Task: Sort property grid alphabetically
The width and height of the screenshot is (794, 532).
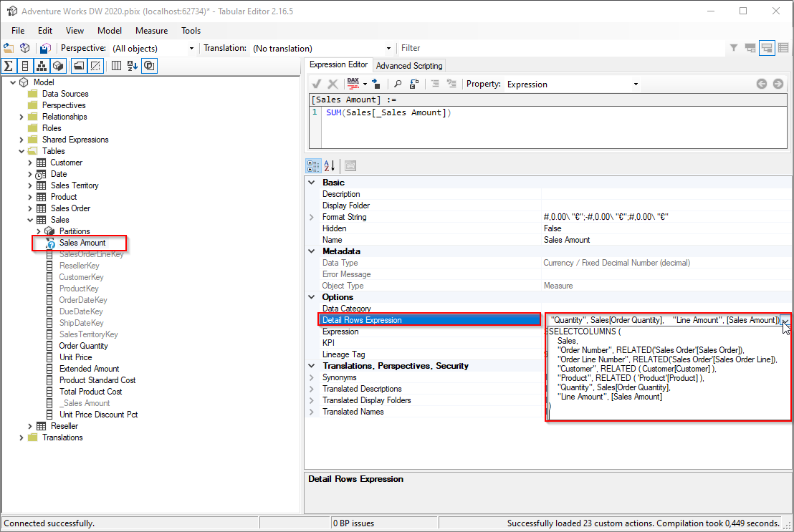Action: click(329, 165)
